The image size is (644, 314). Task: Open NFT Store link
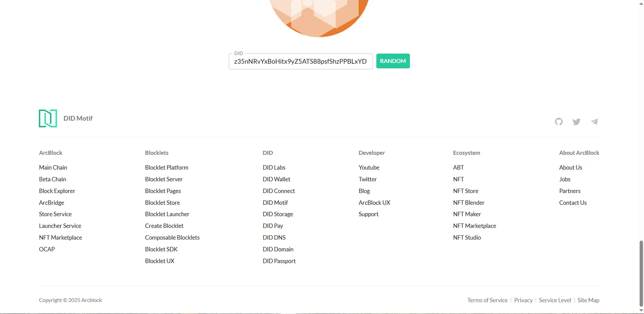click(x=466, y=191)
